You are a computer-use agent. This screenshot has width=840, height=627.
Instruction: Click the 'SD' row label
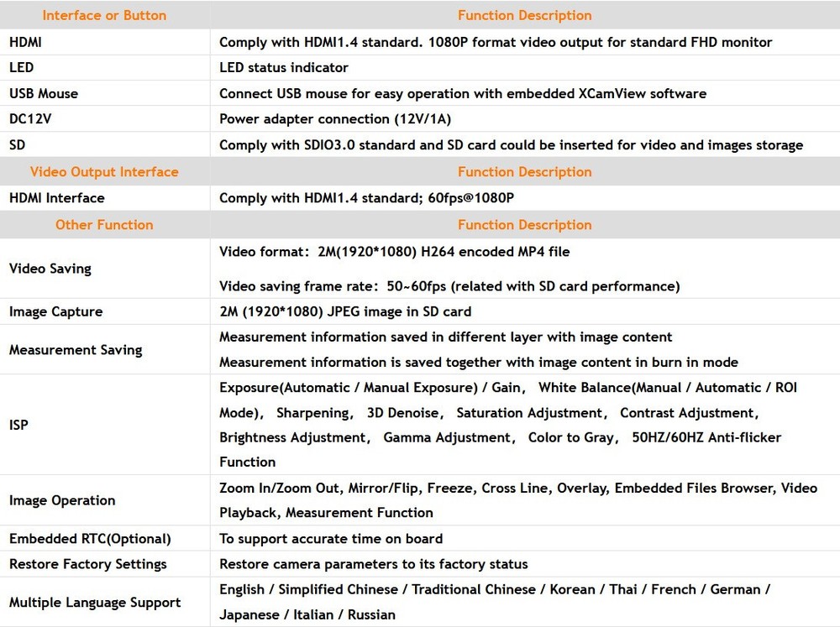[x=17, y=144]
